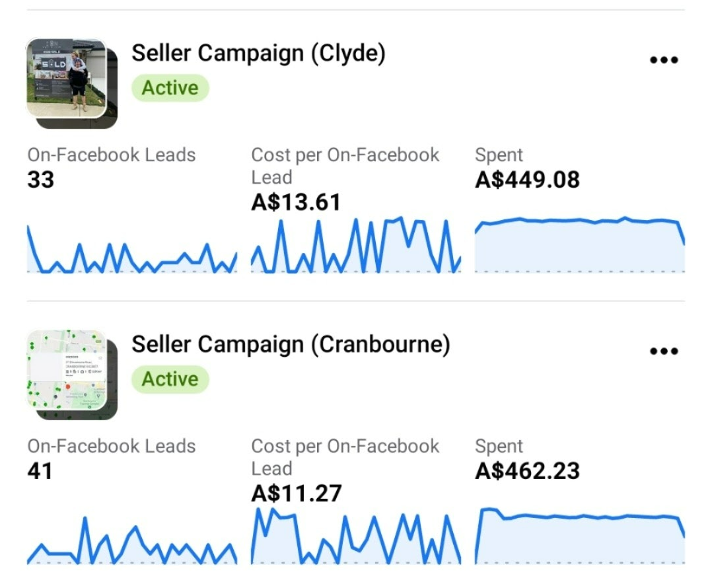View Clyde Spent trend chart
Image resolution: width=710 pixels, height=588 pixels.
click(579, 244)
